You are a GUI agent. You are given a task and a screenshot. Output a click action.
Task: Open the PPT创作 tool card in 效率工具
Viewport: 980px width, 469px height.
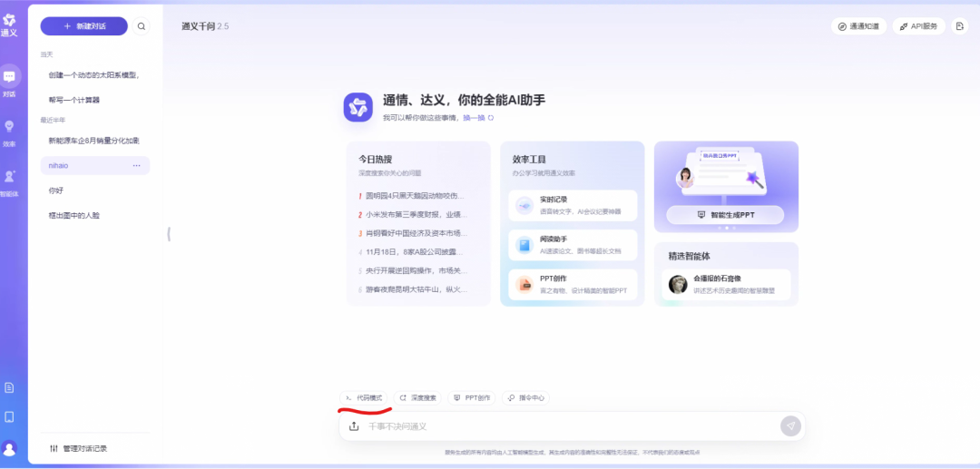573,285
